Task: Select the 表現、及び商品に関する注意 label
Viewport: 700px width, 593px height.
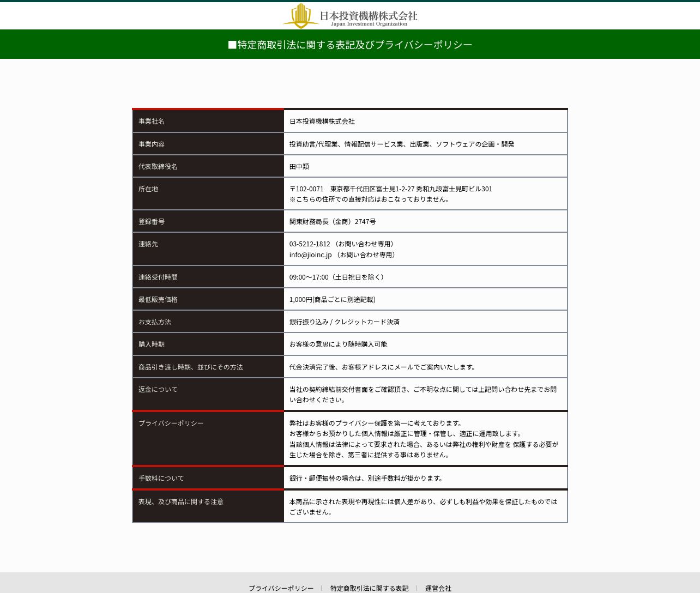Action: click(x=181, y=502)
